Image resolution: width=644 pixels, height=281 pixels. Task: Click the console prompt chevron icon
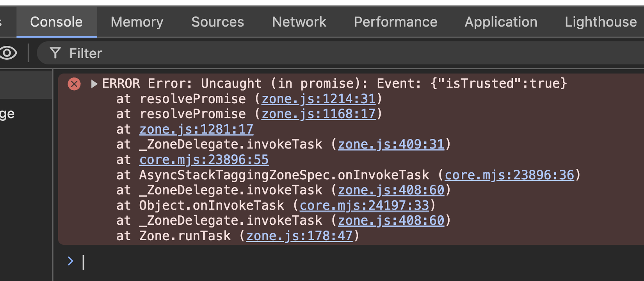70,261
